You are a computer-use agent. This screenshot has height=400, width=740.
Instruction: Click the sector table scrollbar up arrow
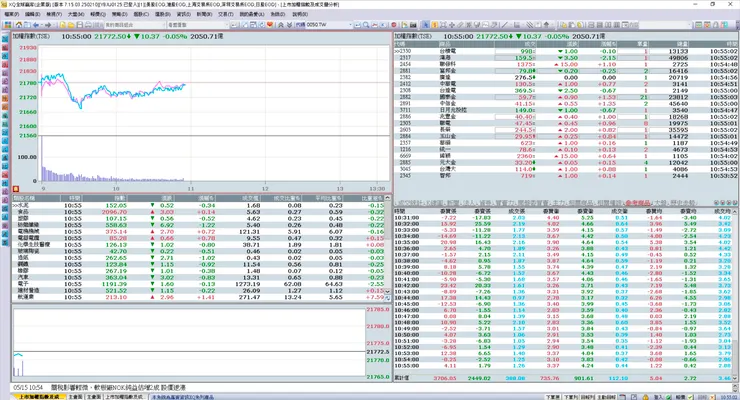387,198
